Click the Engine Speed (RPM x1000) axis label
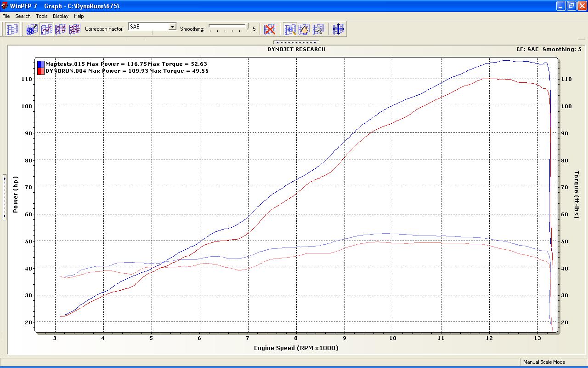 (x=296, y=348)
